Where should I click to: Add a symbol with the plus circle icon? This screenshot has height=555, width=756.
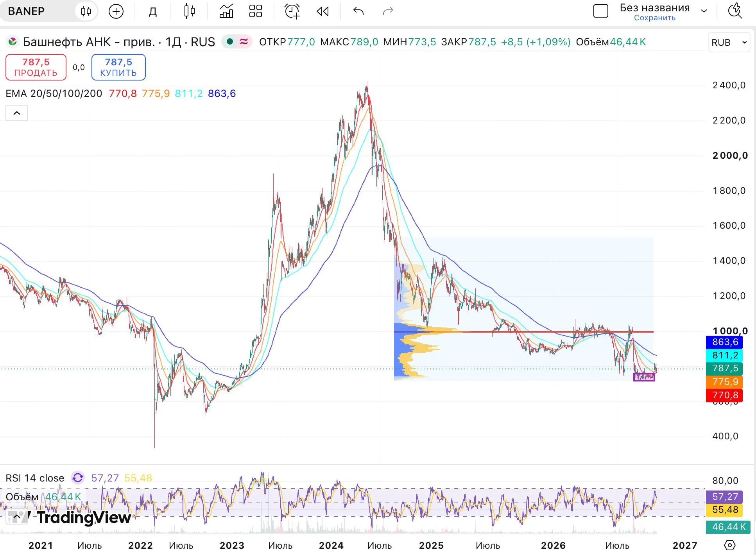[x=116, y=11]
